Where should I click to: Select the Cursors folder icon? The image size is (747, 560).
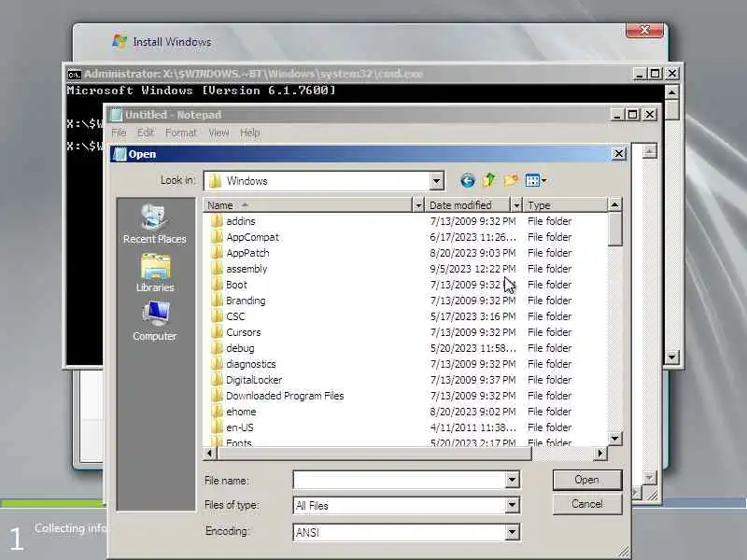coord(217,332)
